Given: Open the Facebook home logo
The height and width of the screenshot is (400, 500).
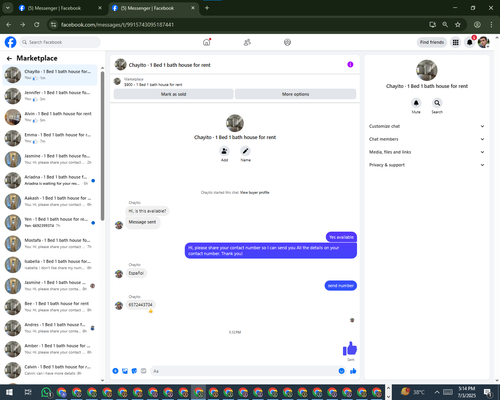Looking at the screenshot, I should point(10,42).
